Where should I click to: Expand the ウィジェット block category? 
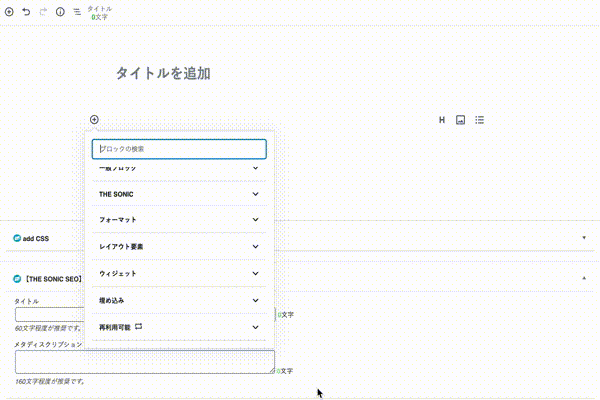(179, 273)
